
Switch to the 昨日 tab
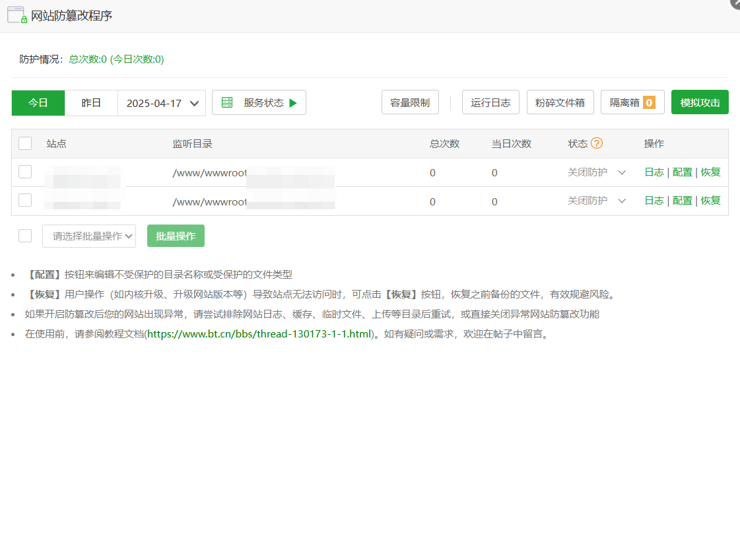pos(90,102)
